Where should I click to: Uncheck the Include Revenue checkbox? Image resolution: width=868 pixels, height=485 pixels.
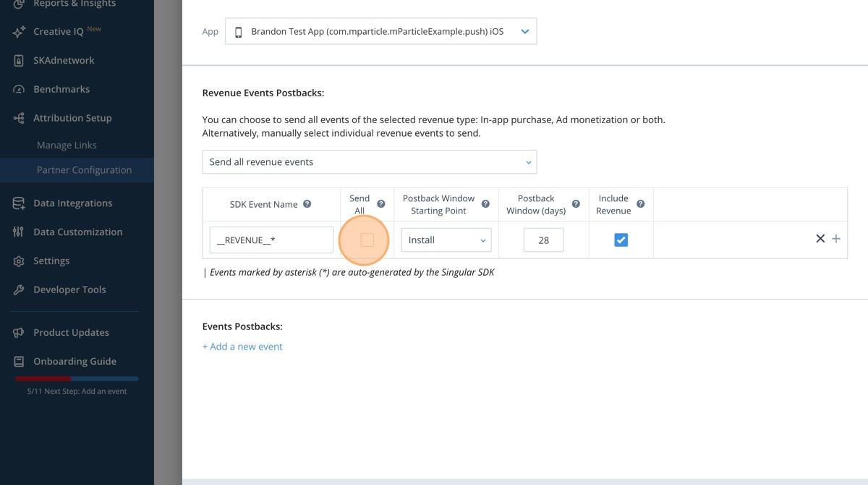click(621, 240)
